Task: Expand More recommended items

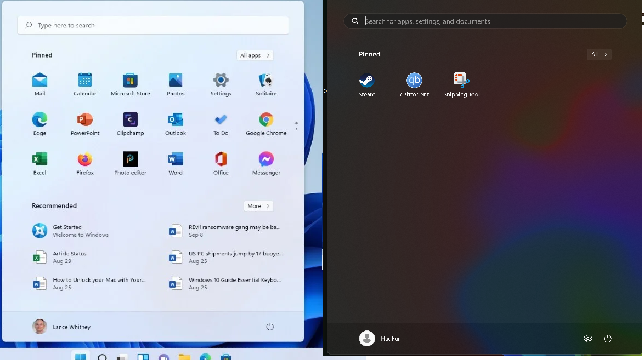Action: tap(258, 206)
